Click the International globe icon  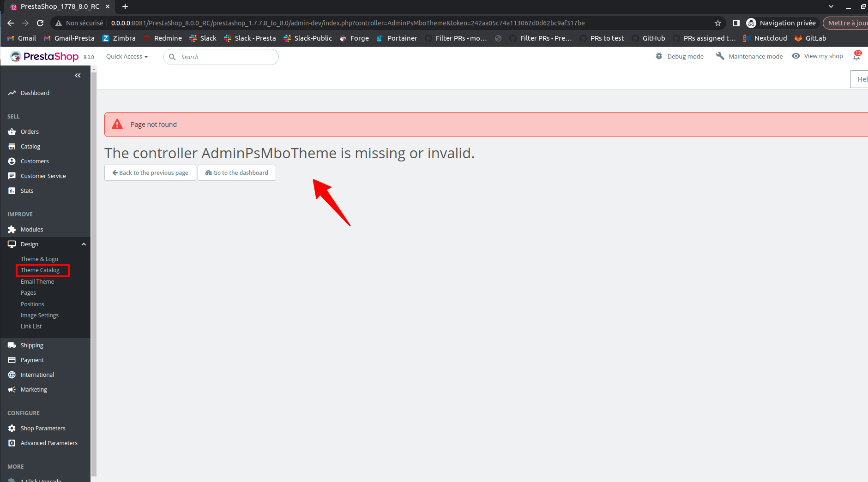(12, 375)
